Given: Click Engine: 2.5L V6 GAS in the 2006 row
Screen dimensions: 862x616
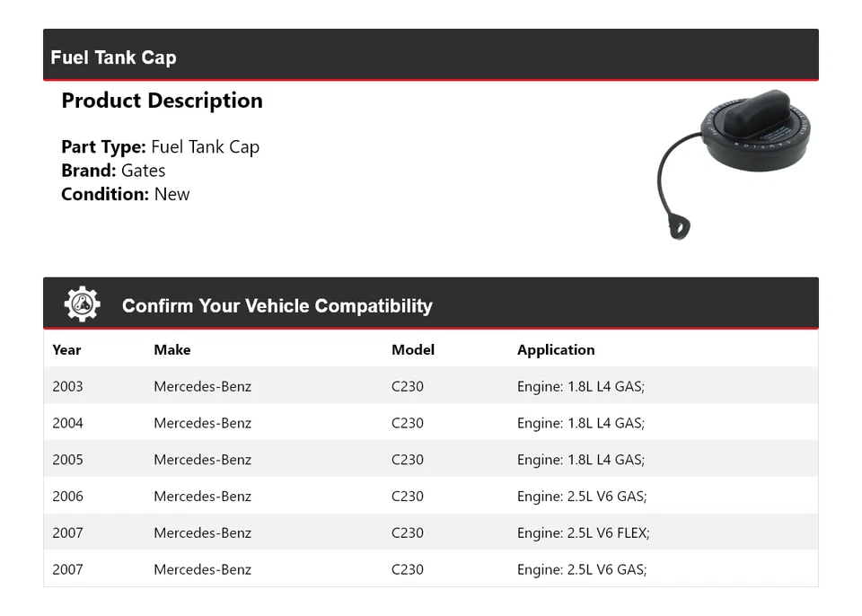Looking at the screenshot, I should tap(581, 497).
